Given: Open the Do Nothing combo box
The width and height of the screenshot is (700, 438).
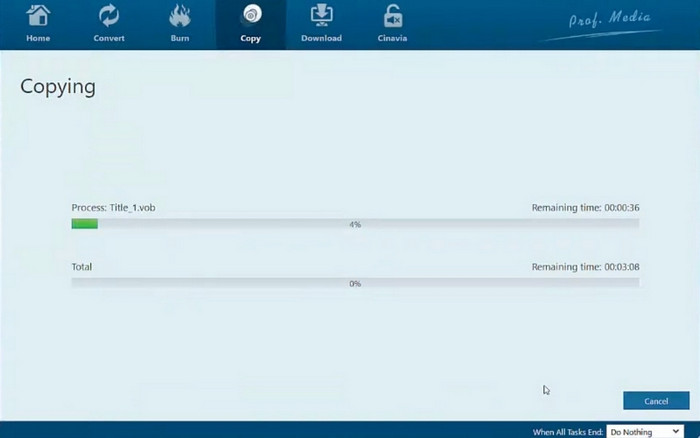Looking at the screenshot, I should tap(643, 432).
